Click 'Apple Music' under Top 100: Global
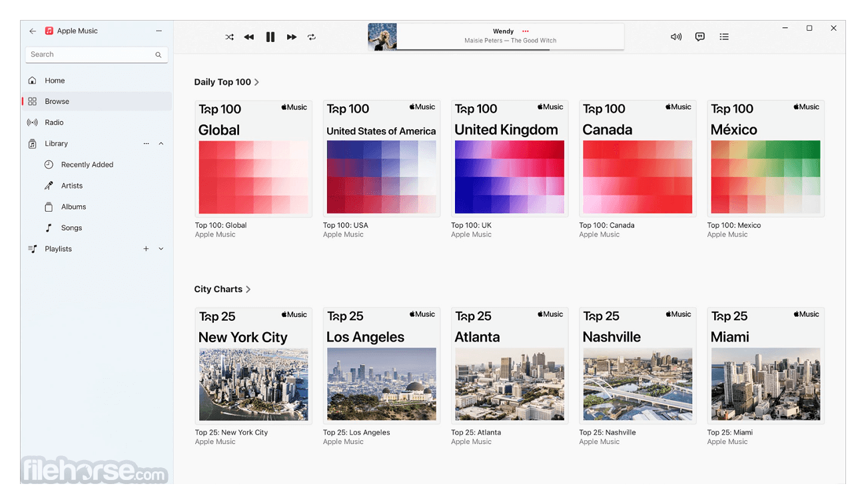 coord(215,235)
